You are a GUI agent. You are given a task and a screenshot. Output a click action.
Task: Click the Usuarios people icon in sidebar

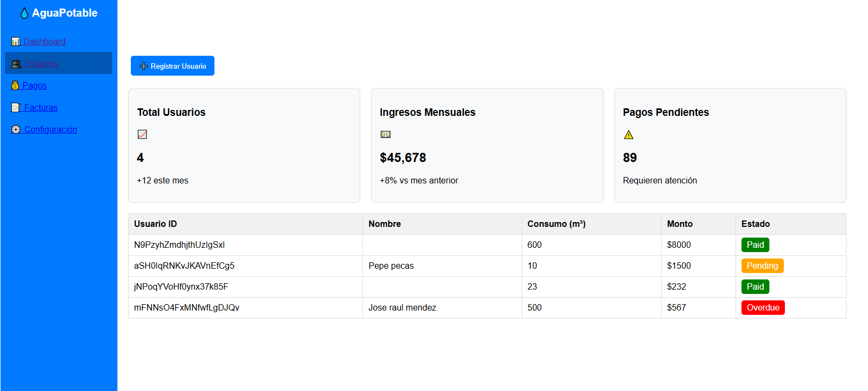[x=16, y=64]
